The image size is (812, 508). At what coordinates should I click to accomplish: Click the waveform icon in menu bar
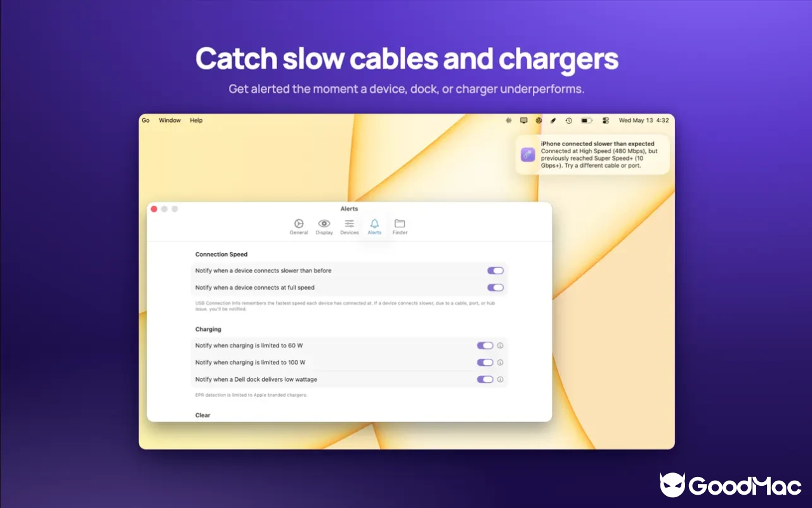pos(508,120)
